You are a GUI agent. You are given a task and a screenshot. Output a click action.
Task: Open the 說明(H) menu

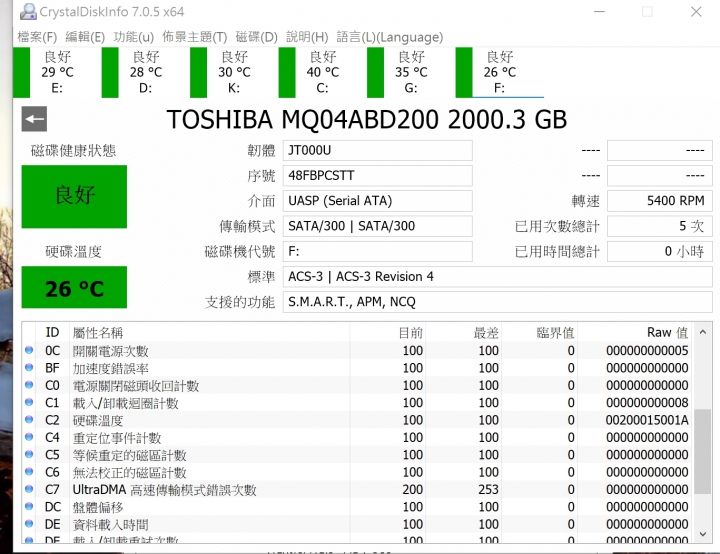click(x=307, y=37)
